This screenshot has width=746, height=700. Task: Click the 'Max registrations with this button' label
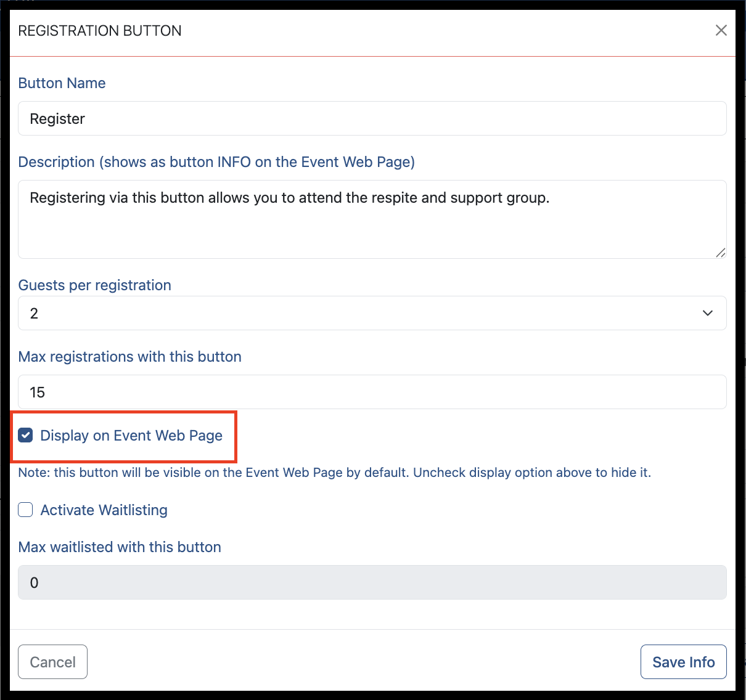pos(130,357)
